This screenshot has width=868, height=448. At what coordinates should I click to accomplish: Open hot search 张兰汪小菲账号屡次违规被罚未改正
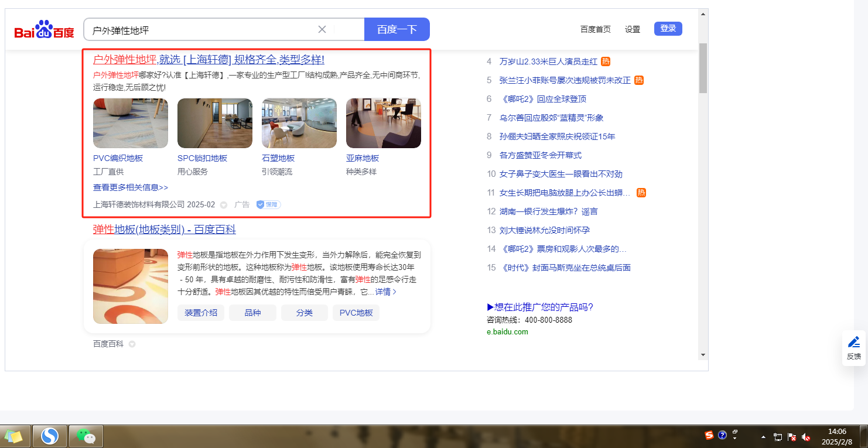[x=565, y=80]
